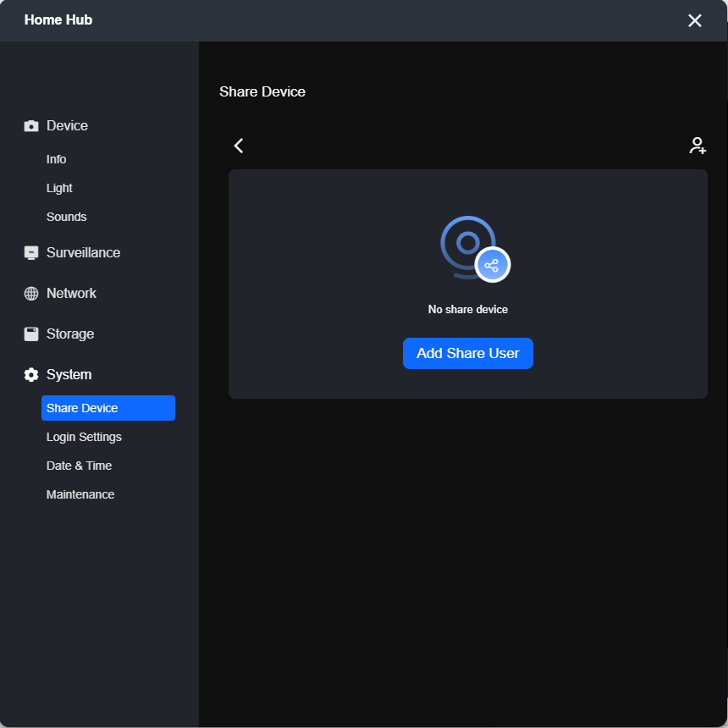Expand the Network section
The height and width of the screenshot is (728, 728).
point(71,294)
